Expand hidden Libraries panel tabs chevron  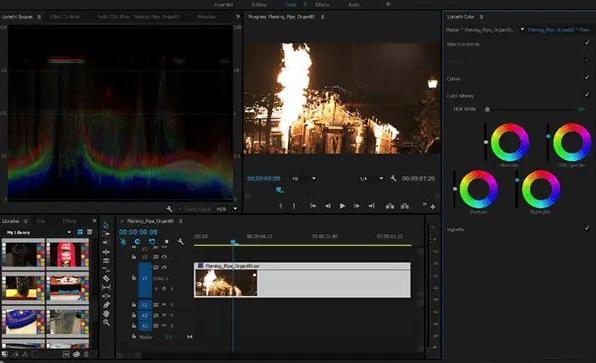click(x=94, y=221)
